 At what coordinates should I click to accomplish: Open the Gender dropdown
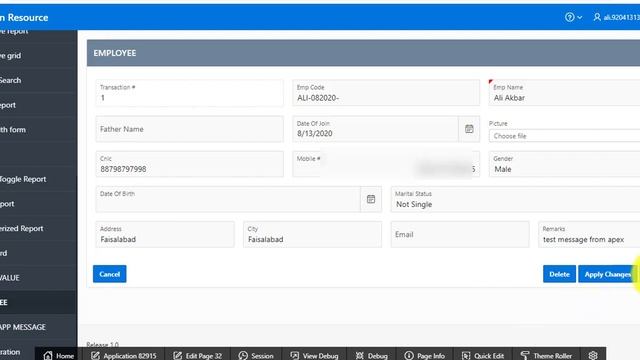564,164
